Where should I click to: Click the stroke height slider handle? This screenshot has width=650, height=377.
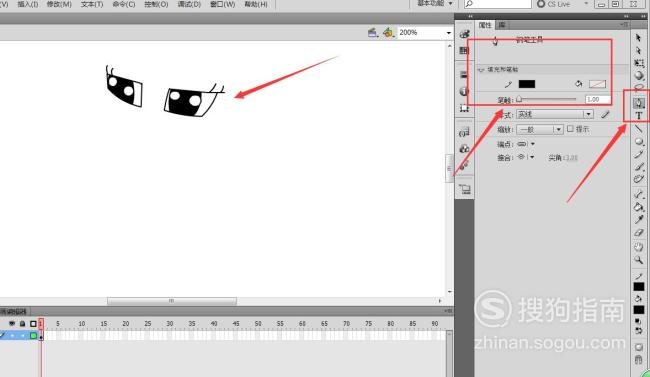coord(519,99)
